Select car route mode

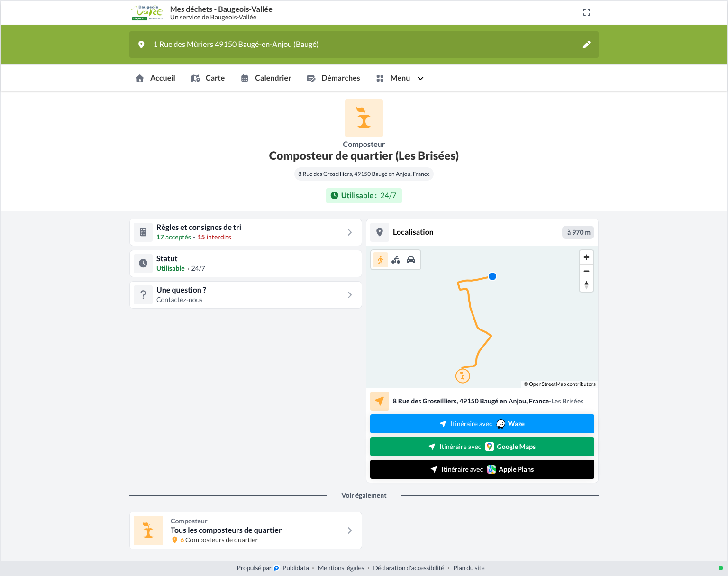pos(411,260)
